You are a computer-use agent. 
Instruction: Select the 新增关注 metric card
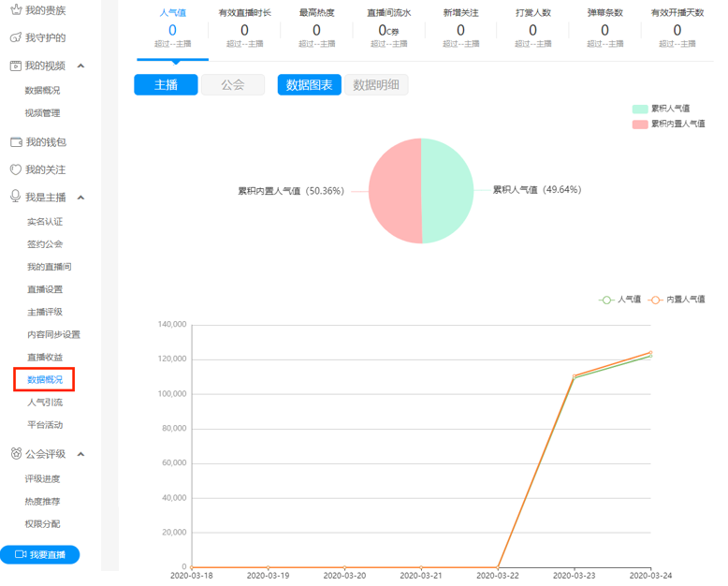tap(460, 29)
